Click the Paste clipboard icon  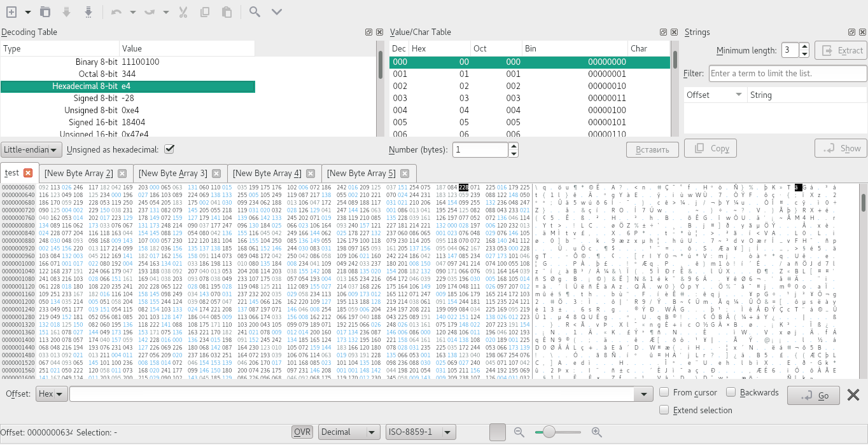(x=227, y=11)
